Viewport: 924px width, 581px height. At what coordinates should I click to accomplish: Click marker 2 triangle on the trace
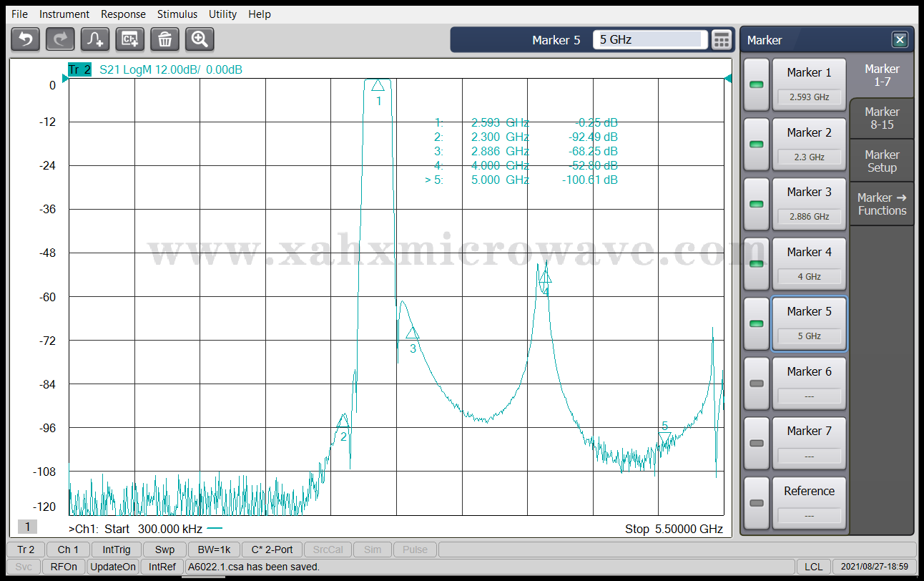point(343,421)
